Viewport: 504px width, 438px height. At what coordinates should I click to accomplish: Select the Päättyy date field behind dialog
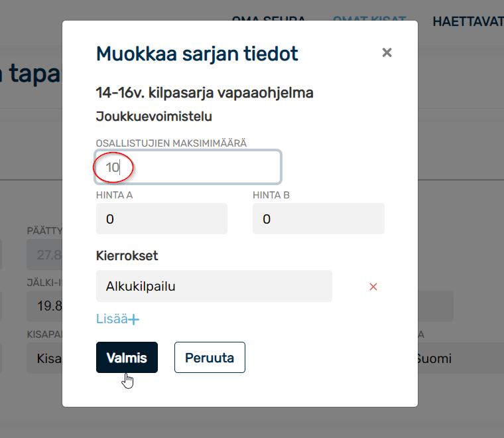tap(44, 254)
